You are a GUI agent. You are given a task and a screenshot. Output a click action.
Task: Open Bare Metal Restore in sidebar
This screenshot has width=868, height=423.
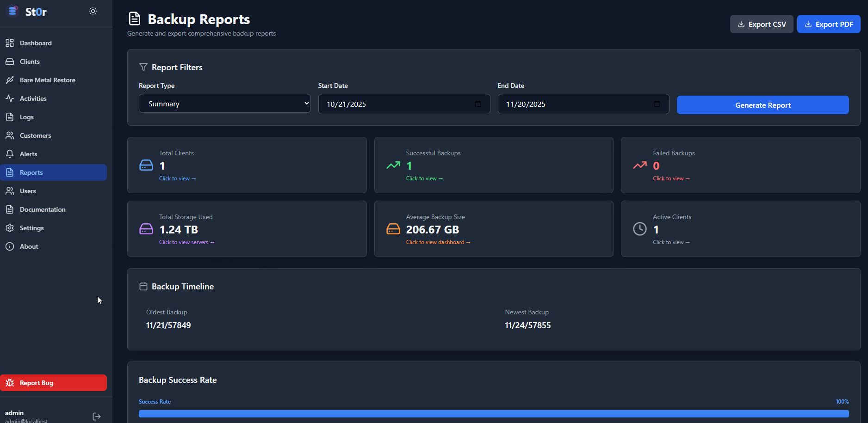[x=47, y=80]
